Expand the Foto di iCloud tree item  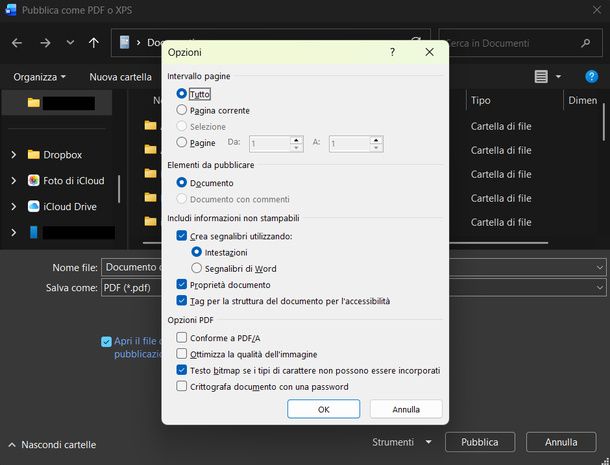coord(14,181)
